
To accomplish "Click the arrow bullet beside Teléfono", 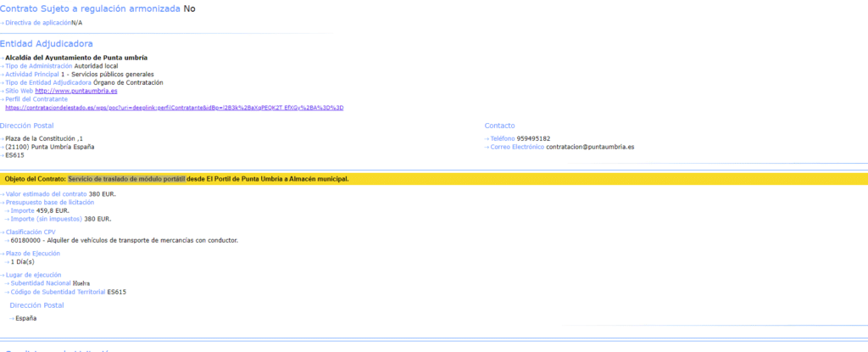I will point(487,138).
